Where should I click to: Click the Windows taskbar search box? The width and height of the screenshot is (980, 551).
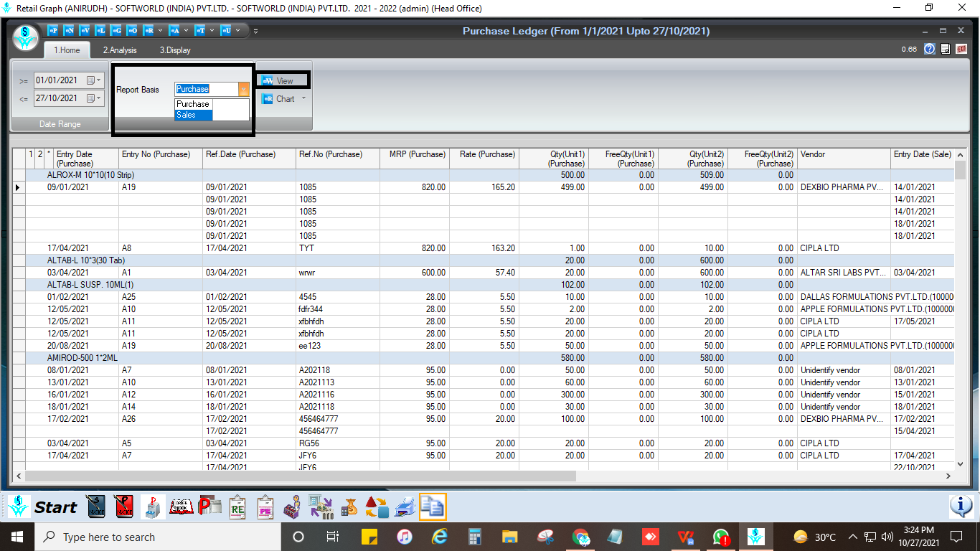pos(156,537)
